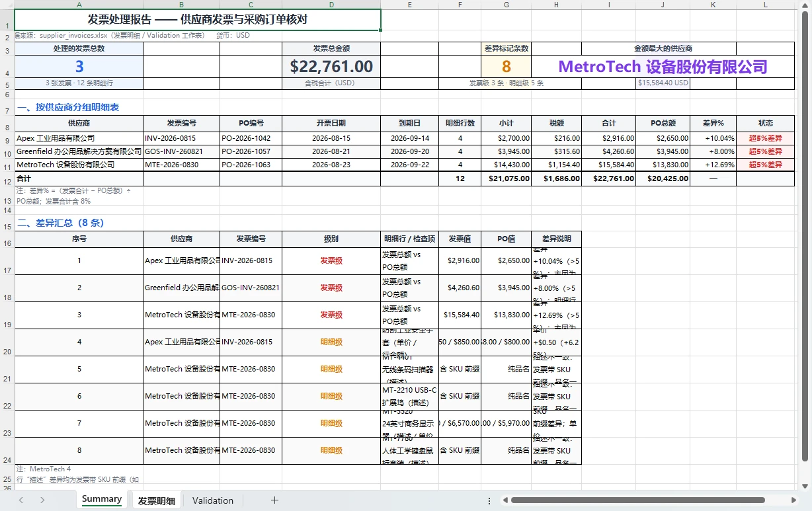812x511 pixels.
Task: Select PO value $2,650.00 in discrepancy row 1
Action: (507, 261)
